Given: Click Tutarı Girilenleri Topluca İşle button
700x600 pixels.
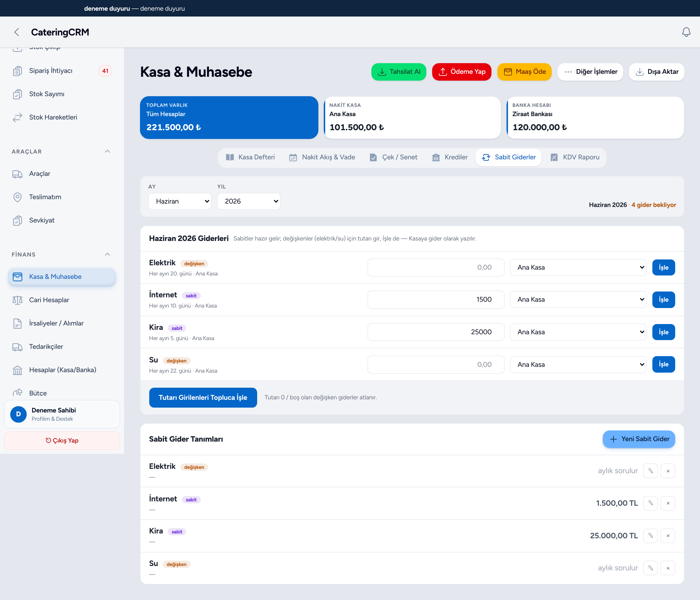Looking at the screenshot, I should pyautogui.click(x=203, y=397).
